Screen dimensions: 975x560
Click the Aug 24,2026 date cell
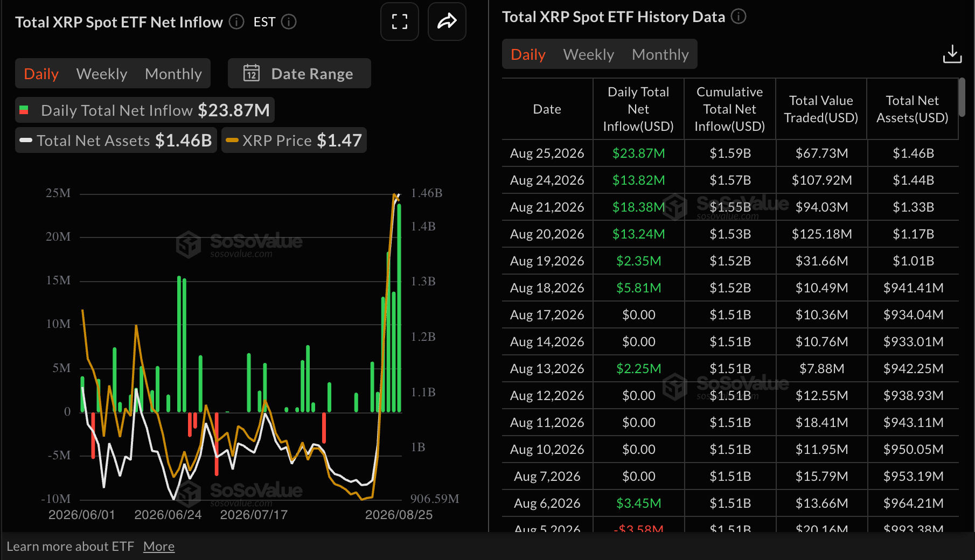coord(547,180)
